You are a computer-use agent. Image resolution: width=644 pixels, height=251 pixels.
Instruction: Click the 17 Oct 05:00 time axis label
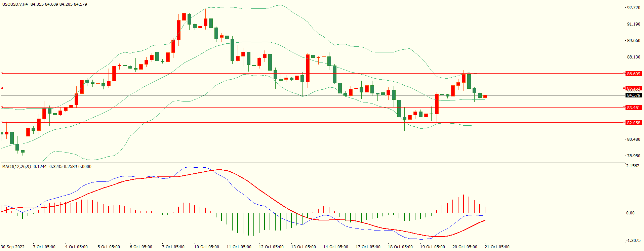coord(368,247)
